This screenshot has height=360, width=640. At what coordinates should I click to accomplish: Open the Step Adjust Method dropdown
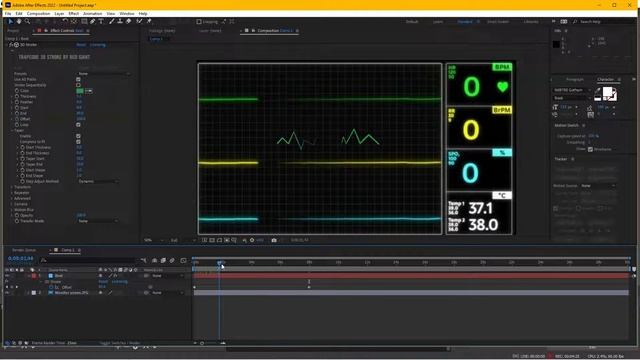pyautogui.click(x=98, y=181)
